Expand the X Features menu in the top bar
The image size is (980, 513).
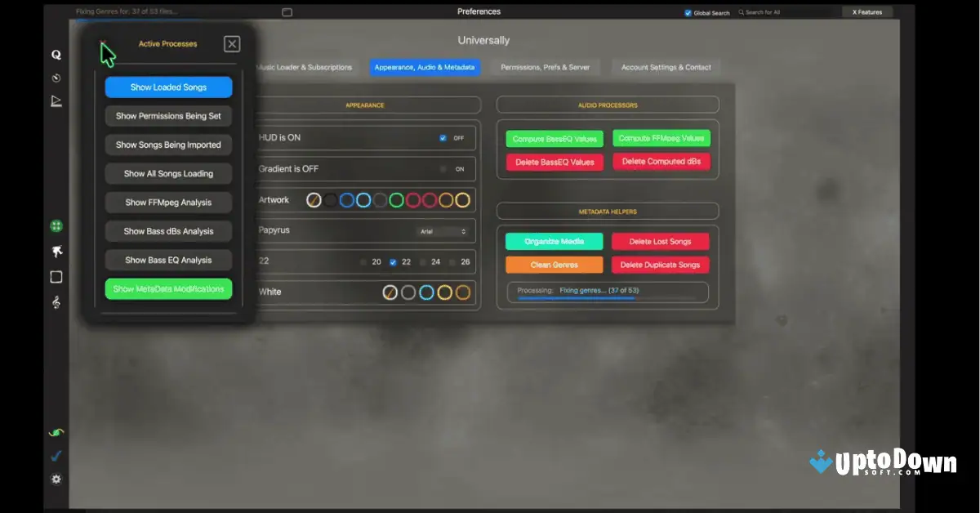[867, 11]
